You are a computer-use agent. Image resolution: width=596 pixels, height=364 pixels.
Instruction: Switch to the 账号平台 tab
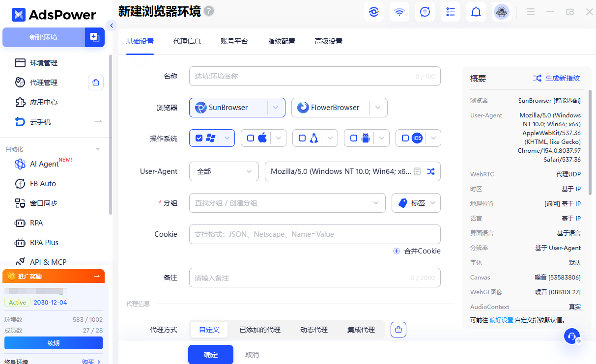(234, 41)
